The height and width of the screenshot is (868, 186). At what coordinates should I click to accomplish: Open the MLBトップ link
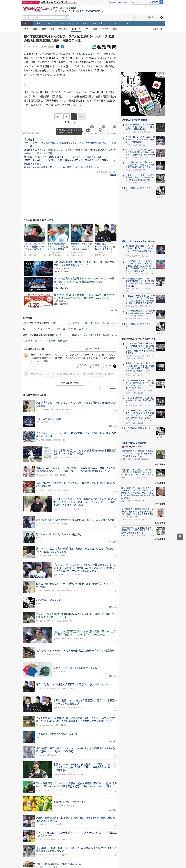(77, 335)
